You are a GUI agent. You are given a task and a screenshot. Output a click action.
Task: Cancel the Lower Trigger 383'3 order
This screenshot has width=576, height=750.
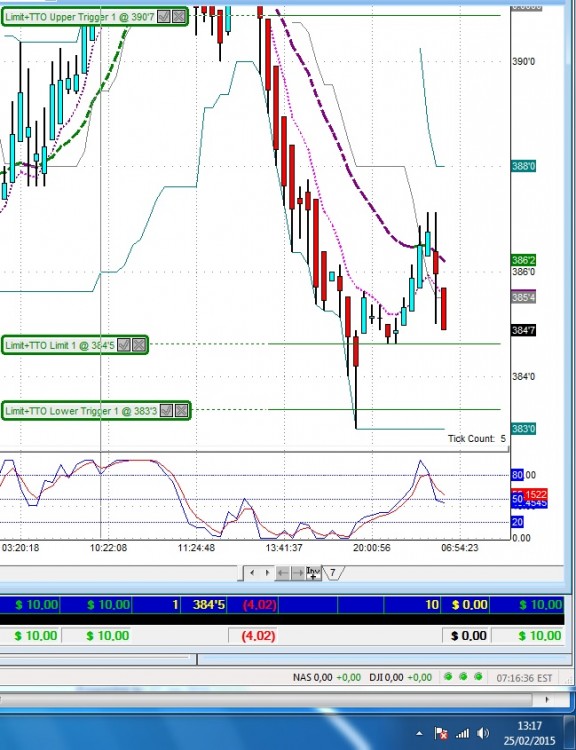pos(181,410)
